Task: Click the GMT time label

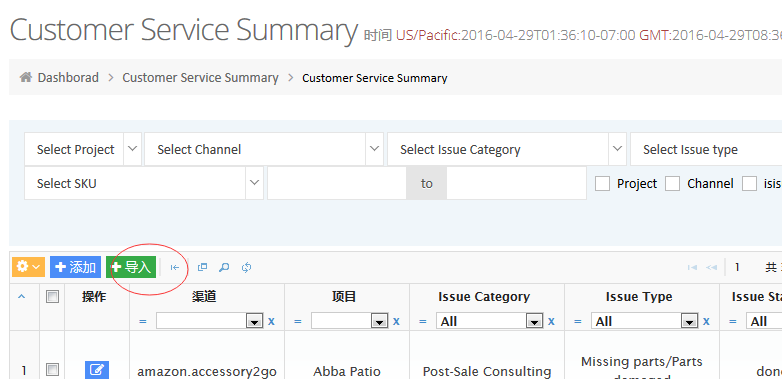Action: pyautogui.click(x=656, y=35)
